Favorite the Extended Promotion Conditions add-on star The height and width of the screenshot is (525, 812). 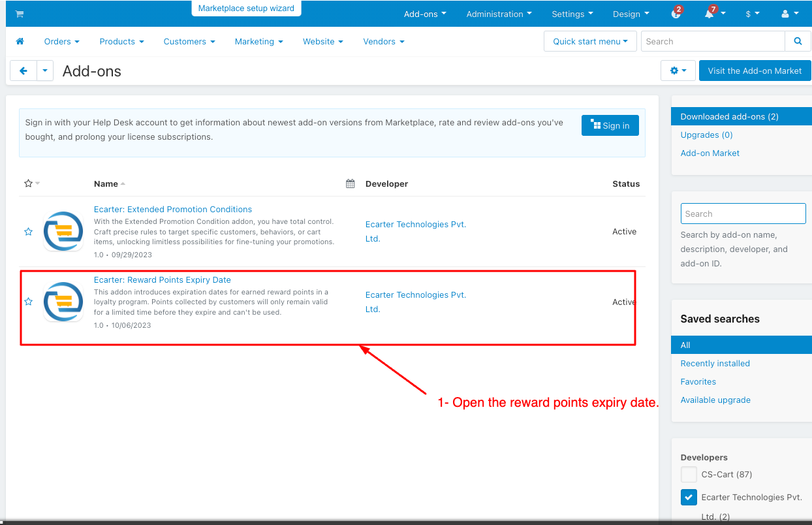(x=28, y=231)
